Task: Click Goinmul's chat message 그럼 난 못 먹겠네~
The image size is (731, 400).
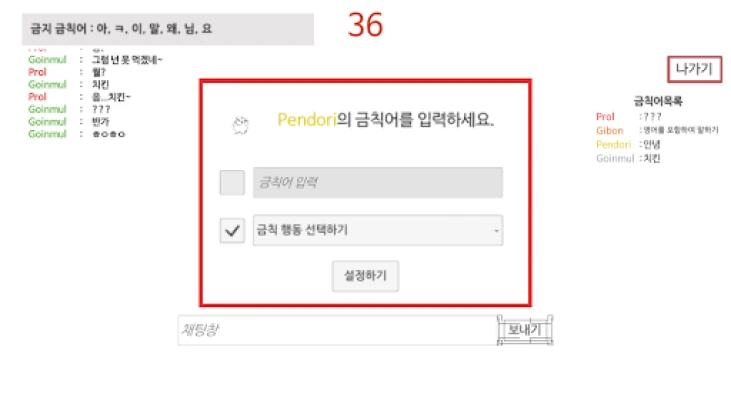Action: click(127, 60)
